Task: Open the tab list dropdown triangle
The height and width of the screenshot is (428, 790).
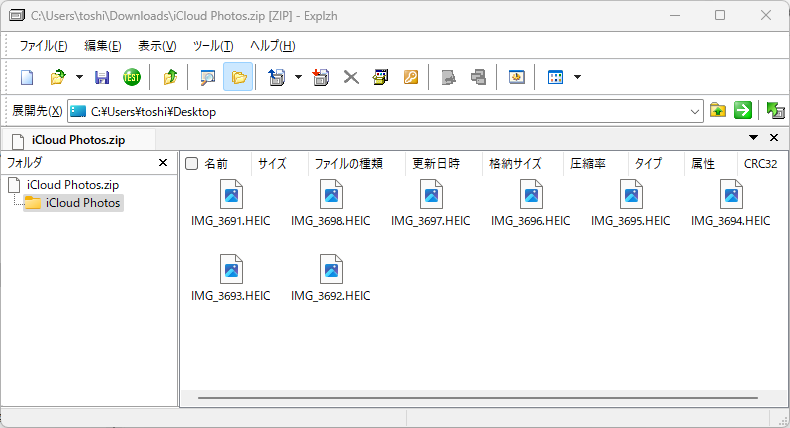Action: tap(753, 138)
